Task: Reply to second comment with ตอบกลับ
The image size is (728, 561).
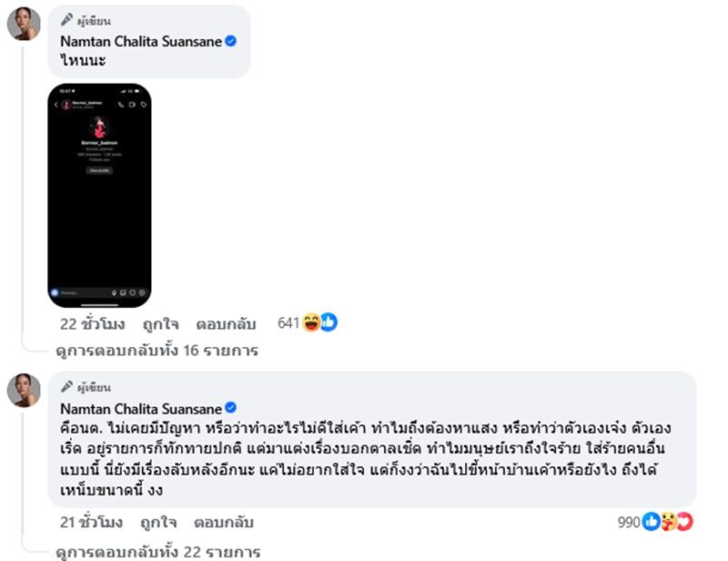Action: (224, 523)
